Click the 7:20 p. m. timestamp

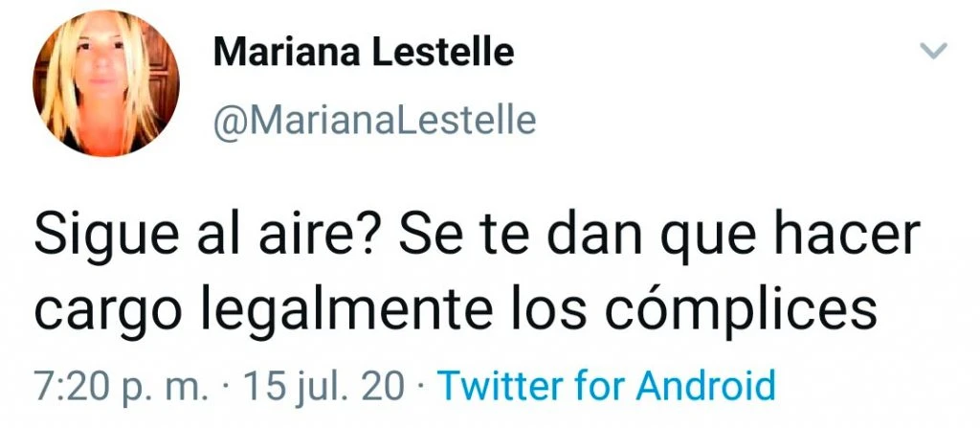click(x=121, y=388)
